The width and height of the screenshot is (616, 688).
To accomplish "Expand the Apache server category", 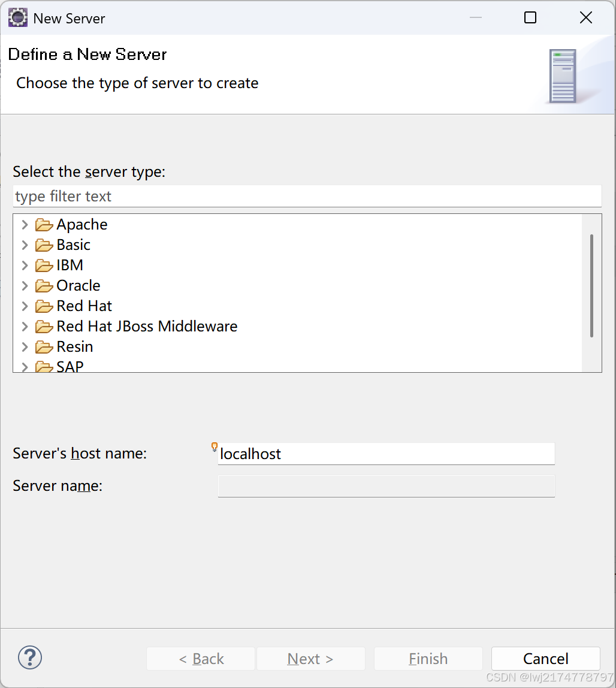I will coord(25,225).
